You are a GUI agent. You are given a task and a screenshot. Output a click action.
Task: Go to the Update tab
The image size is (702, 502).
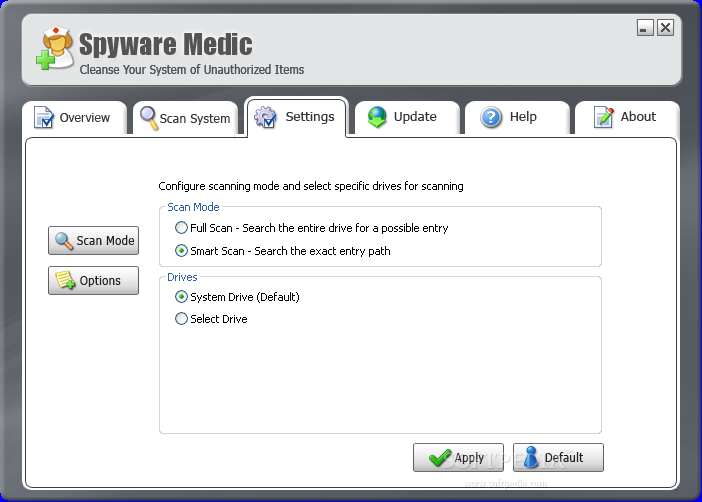coord(407,117)
